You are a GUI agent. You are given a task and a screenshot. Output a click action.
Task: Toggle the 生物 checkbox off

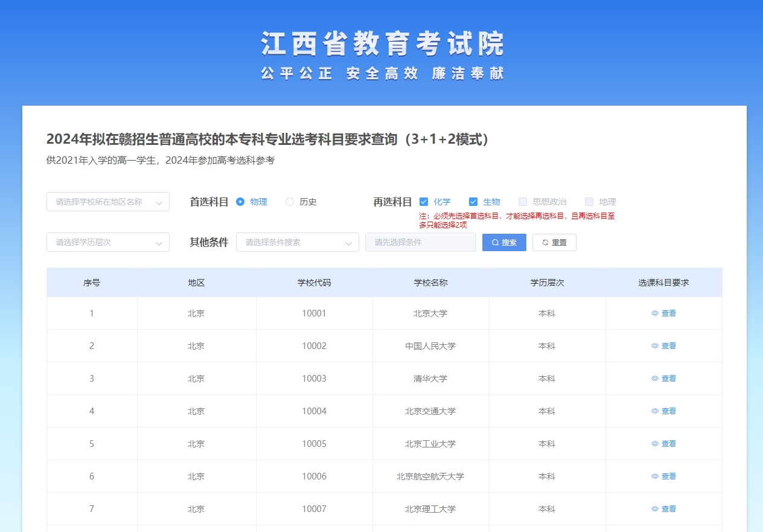point(473,202)
